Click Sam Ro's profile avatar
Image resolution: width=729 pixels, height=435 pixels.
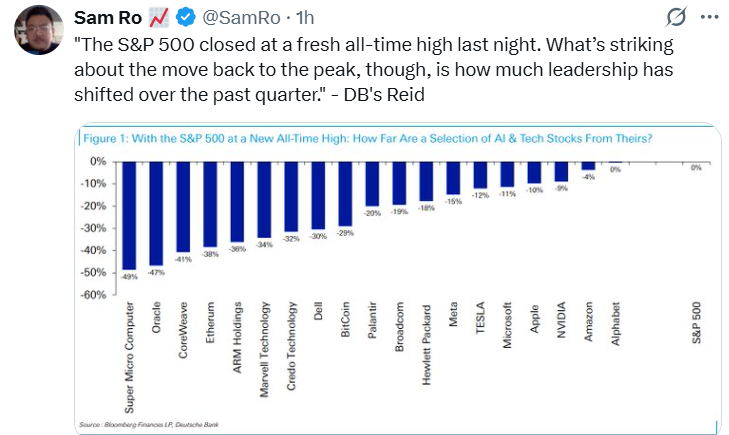40,36
